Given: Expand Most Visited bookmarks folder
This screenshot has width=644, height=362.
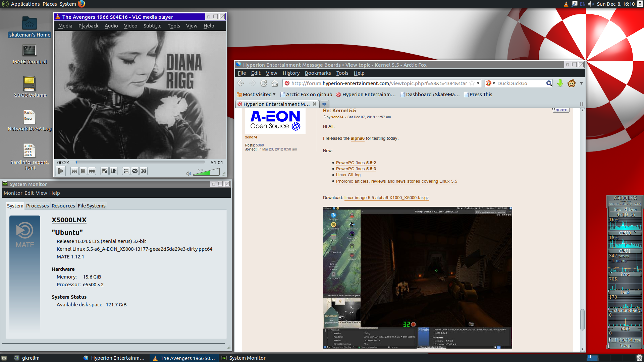Looking at the screenshot, I should tap(256, 95).
